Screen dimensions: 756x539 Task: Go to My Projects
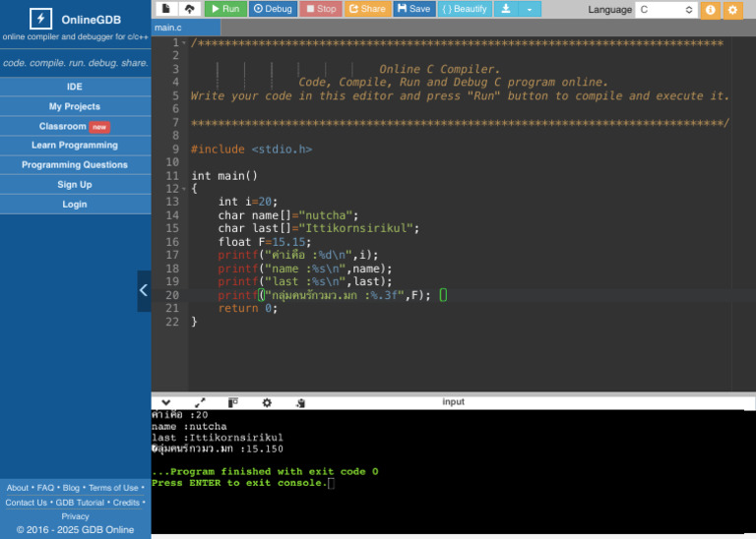(x=75, y=106)
